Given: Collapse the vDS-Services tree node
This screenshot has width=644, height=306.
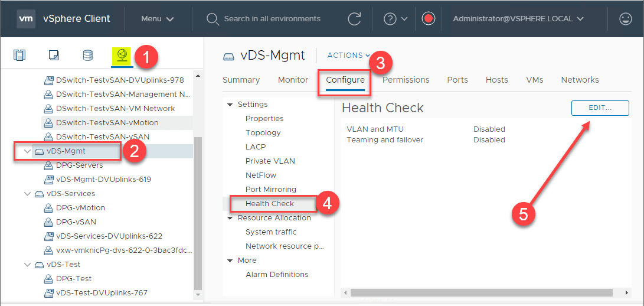Looking at the screenshot, I should point(27,194).
